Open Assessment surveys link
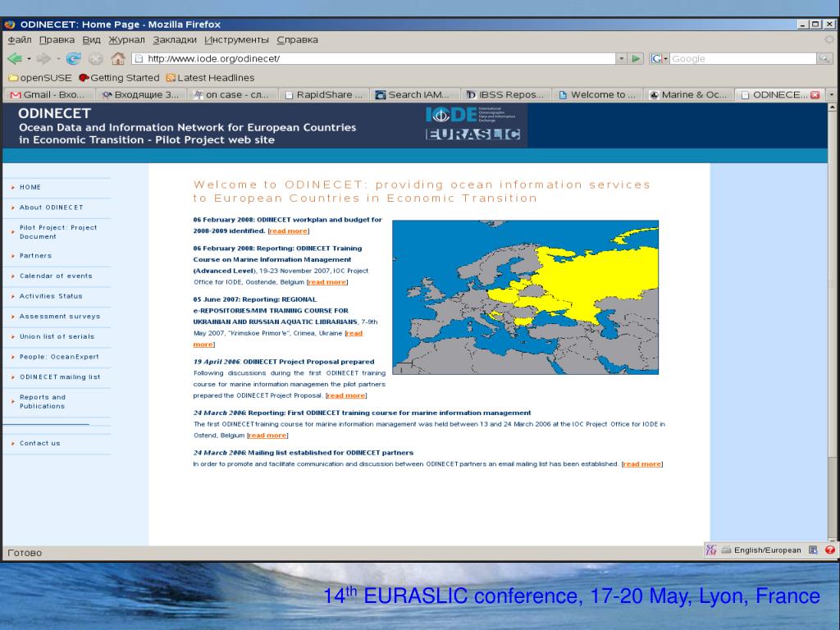 [59, 316]
